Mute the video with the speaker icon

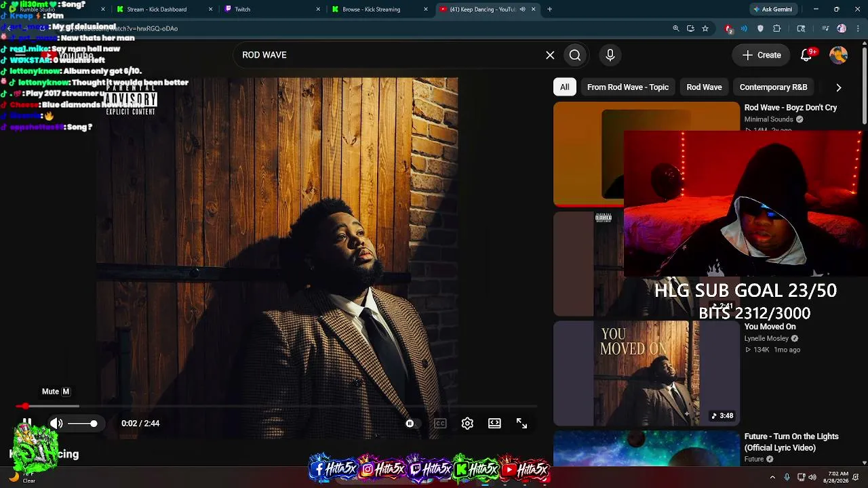tap(56, 424)
